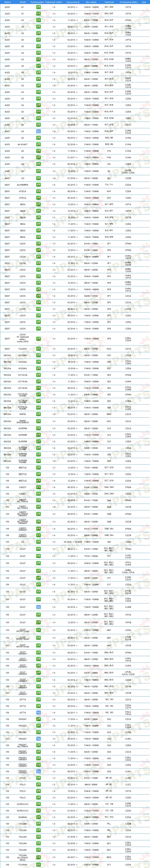Click the hybrid Hy icon in the VW JETTA row

click(38, 713)
